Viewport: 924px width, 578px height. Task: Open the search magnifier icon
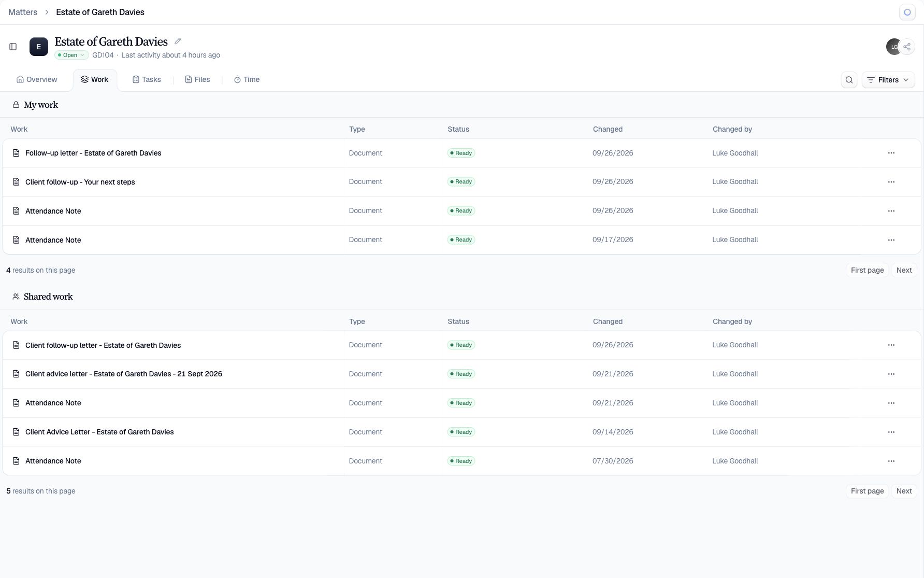click(849, 80)
